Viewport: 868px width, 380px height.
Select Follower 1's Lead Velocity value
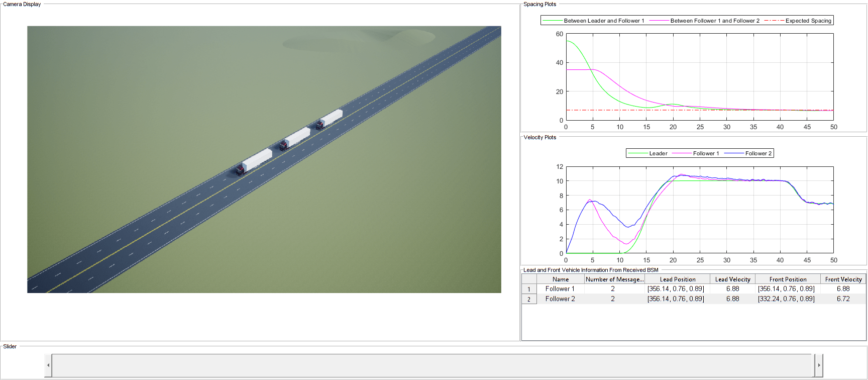coord(733,289)
